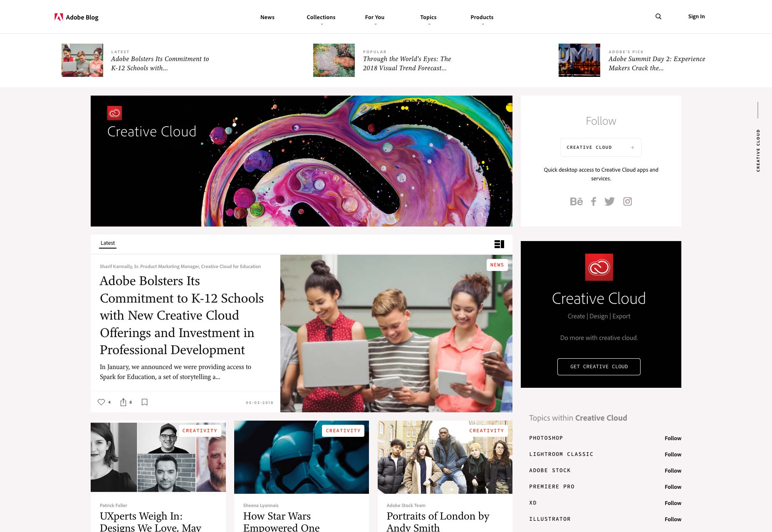This screenshot has width=772, height=532.
Task: Expand the Topics menu
Action: click(428, 17)
